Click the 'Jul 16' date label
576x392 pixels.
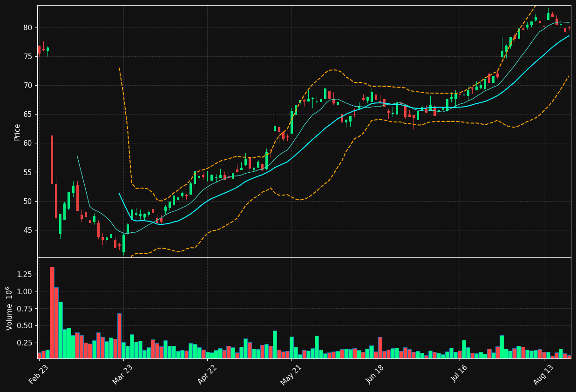point(461,374)
